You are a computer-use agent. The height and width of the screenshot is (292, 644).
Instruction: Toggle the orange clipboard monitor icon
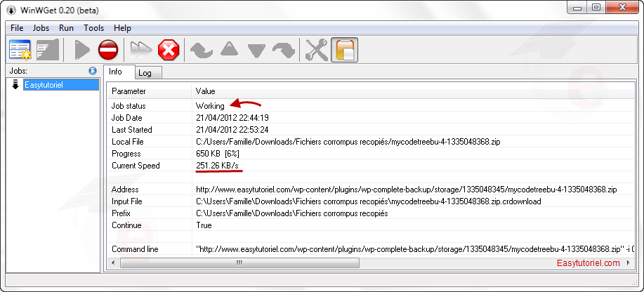344,50
